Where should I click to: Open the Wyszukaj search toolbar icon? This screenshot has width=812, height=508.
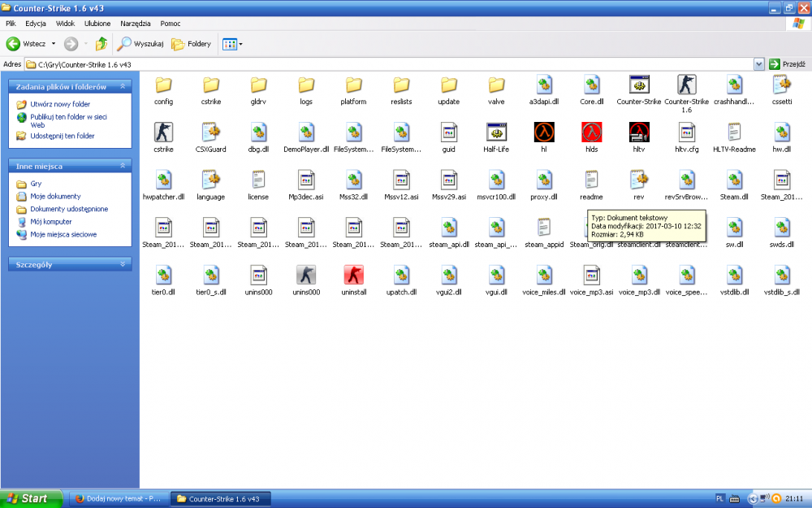pos(140,44)
